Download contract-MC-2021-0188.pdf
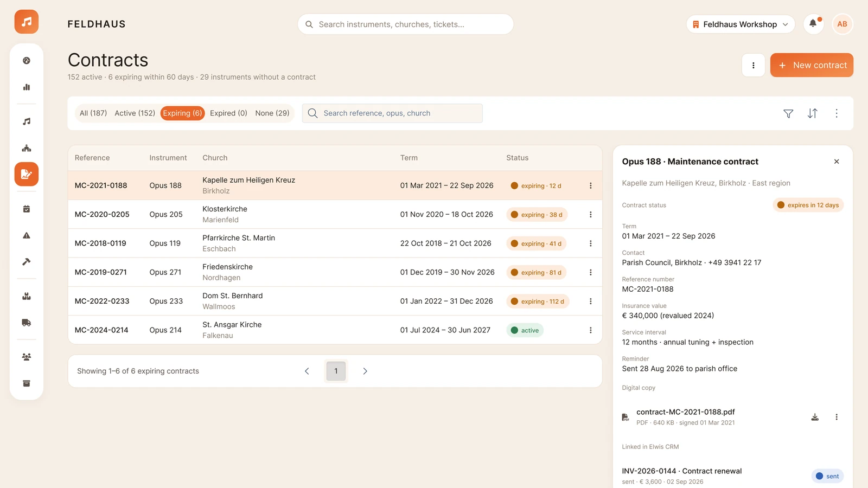868x488 pixels. point(815,417)
